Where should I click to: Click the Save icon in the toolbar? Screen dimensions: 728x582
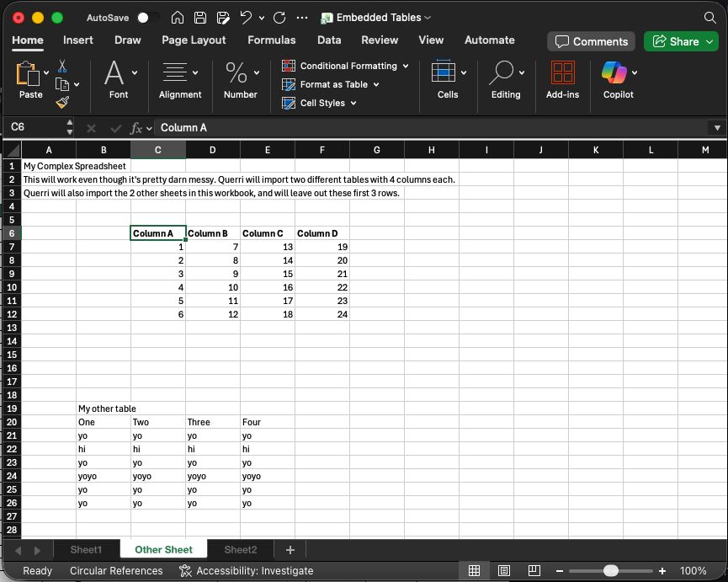(x=199, y=17)
